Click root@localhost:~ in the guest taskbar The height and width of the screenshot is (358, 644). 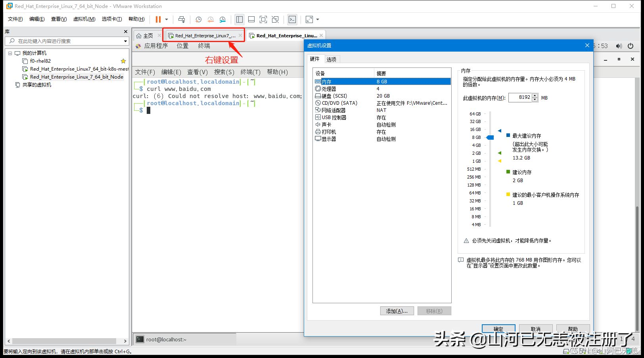[x=184, y=339]
